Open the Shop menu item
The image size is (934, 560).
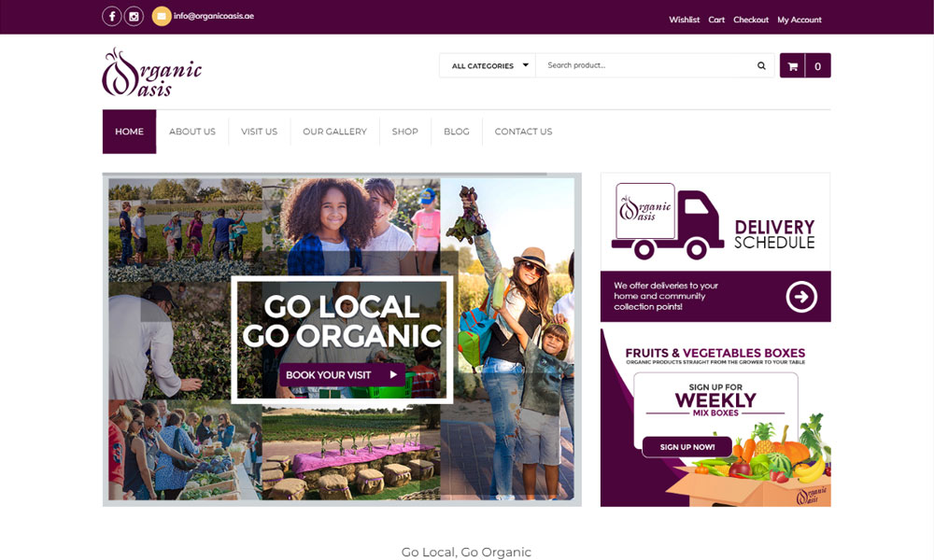click(x=405, y=132)
